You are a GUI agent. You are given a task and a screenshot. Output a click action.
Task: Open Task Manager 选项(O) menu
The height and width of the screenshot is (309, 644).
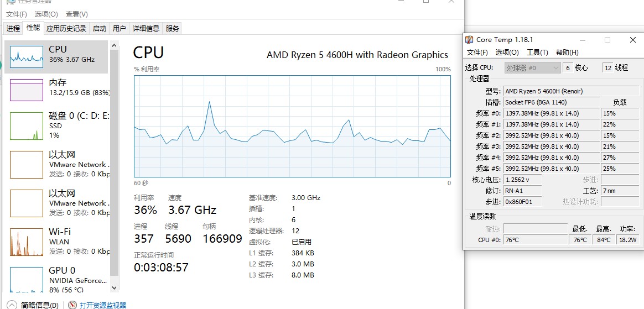(x=46, y=14)
